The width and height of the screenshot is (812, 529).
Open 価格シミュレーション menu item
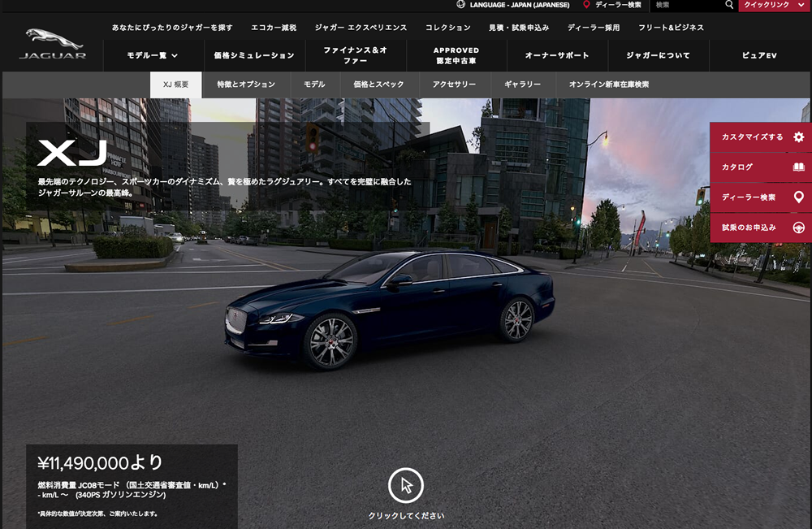[x=254, y=55]
